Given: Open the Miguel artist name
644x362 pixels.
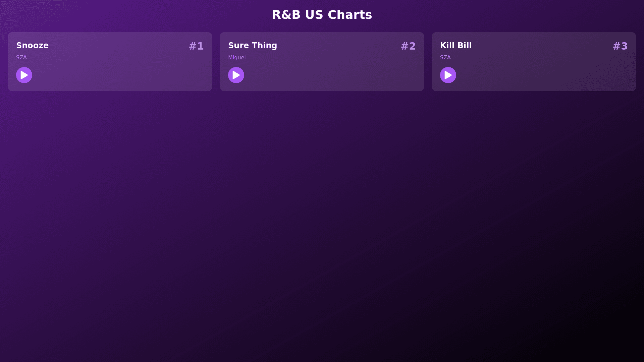Looking at the screenshot, I should pyautogui.click(x=237, y=58).
